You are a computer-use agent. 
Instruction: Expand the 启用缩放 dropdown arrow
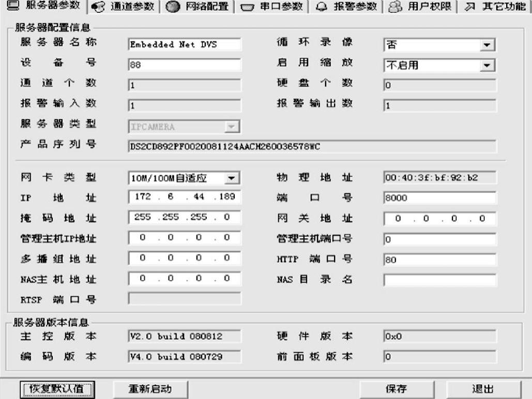pos(487,65)
